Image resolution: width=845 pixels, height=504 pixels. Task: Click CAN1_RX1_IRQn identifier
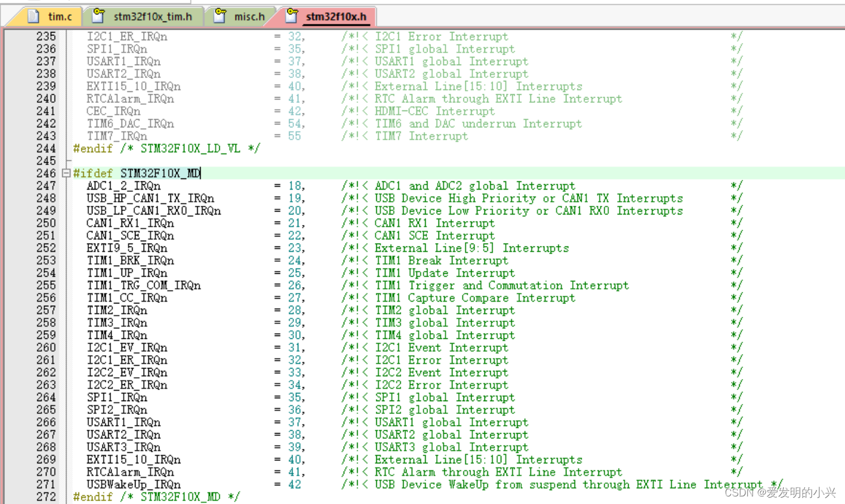[x=130, y=223]
